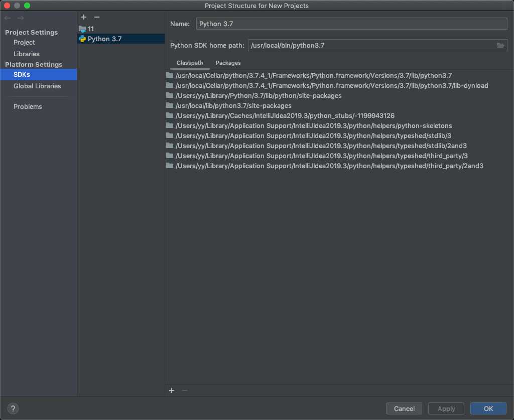Open Libraries settings page

pyautogui.click(x=27, y=54)
